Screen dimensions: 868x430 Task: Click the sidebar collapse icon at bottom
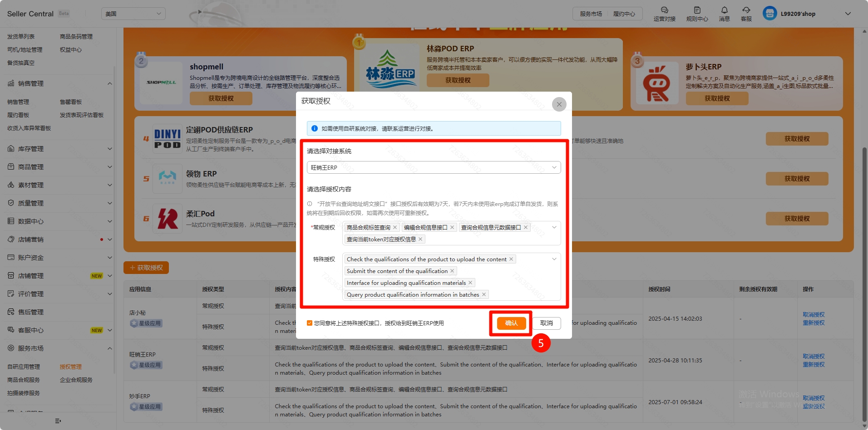(x=58, y=421)
